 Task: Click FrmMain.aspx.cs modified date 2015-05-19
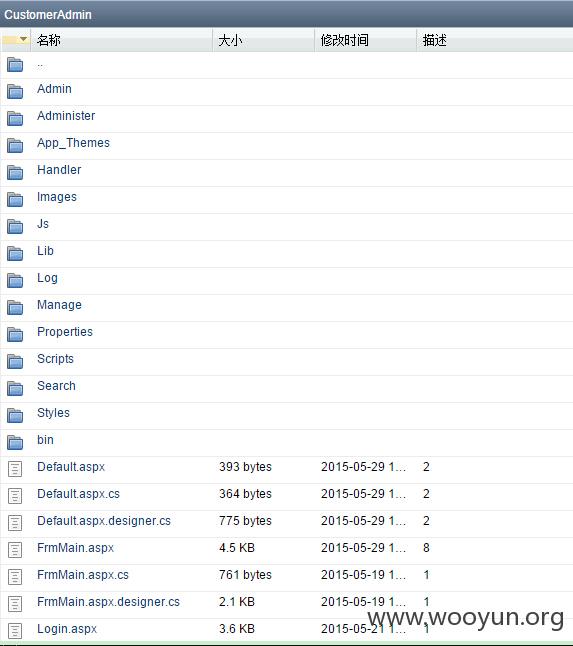coord(363,575)
